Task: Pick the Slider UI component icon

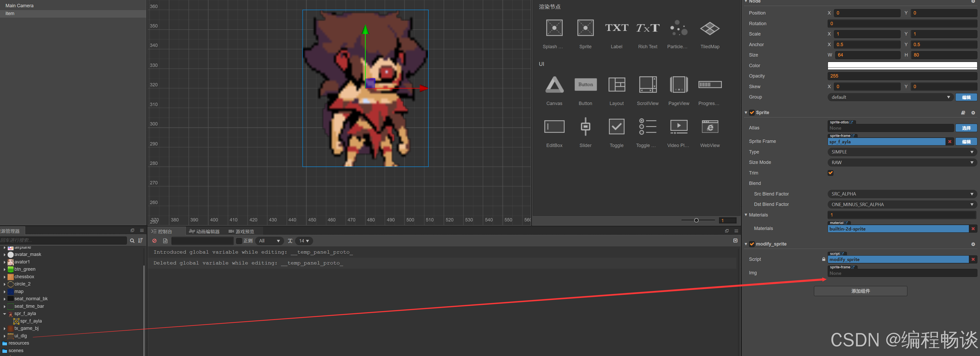Action: (x=585, y=127)
